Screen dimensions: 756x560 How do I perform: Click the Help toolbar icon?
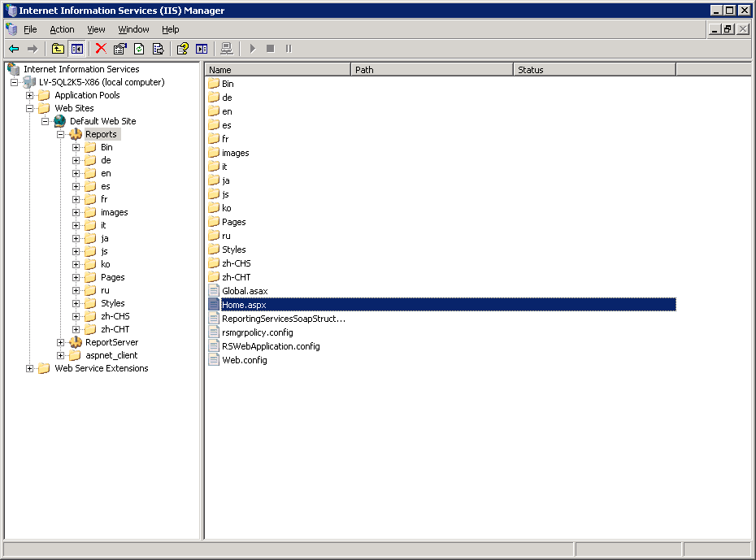pyautogui.click(x=183, y=49)
